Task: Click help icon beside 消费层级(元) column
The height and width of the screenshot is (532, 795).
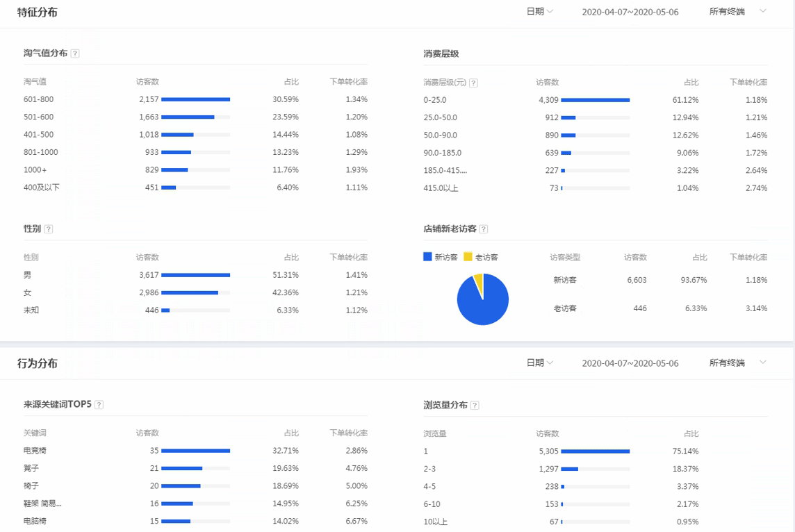Action: point(473,83)
